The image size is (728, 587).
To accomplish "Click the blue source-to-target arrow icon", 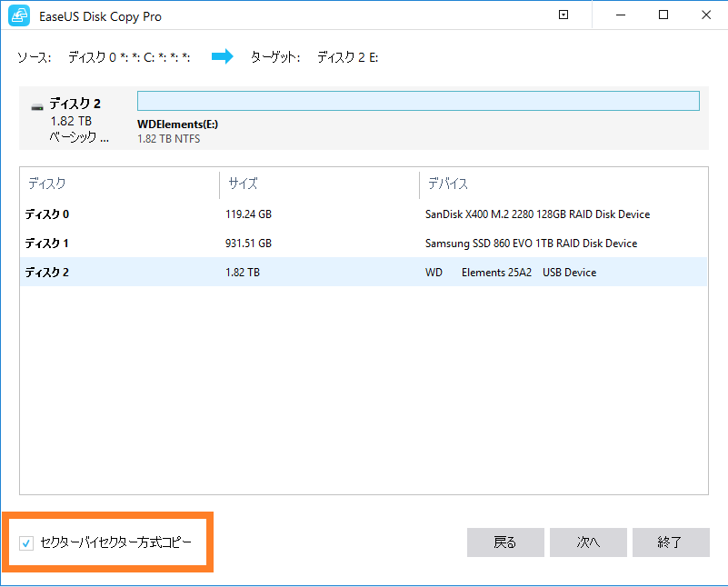I will [x=223, y=56].
